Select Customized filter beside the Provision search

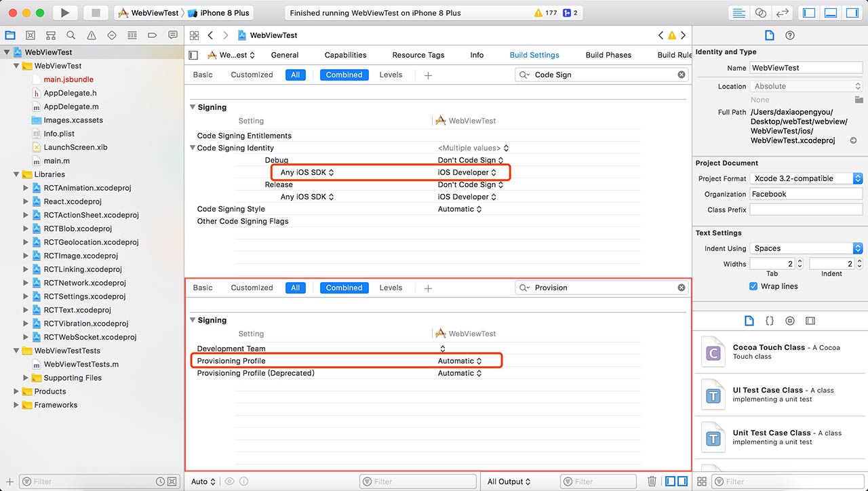click(x=252, y=288)
